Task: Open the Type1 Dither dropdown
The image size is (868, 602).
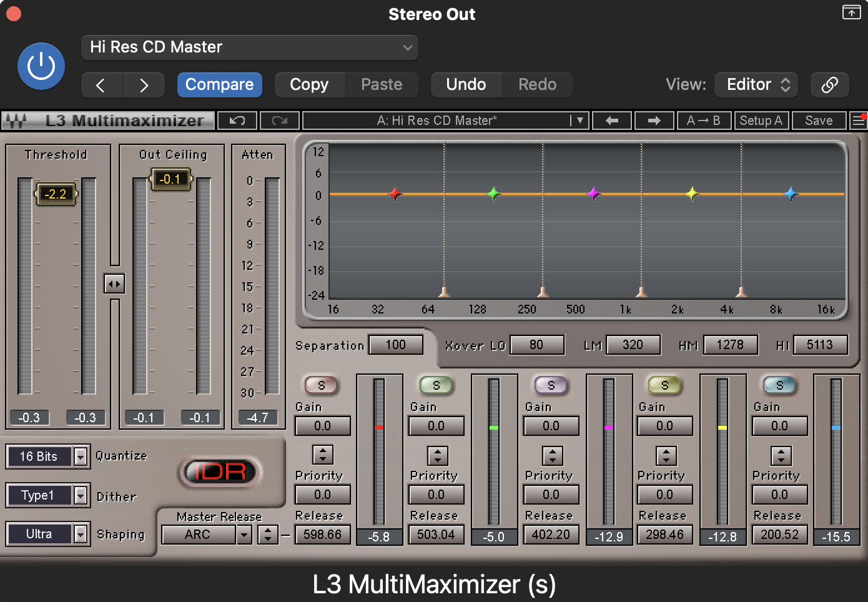Action: click(x=47, y=495)
